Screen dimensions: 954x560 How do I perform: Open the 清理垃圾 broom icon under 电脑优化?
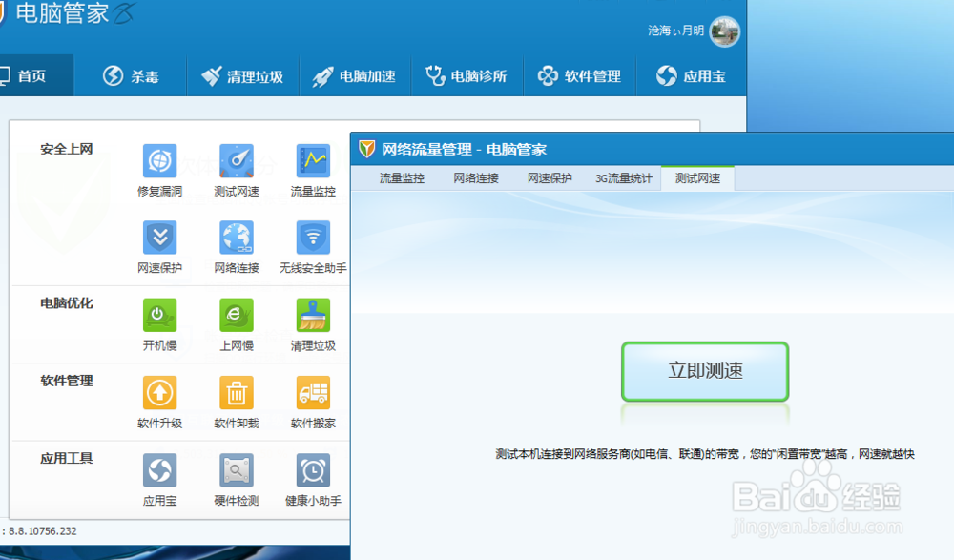click(313, 315)
